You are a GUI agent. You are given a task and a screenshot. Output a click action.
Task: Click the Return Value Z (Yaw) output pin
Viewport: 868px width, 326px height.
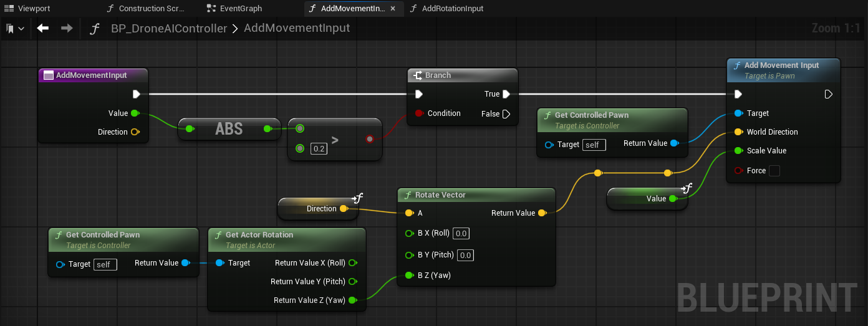[x=352, y=300]
